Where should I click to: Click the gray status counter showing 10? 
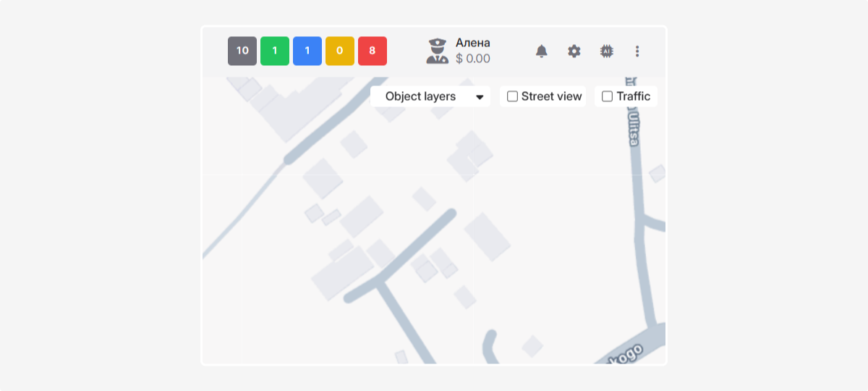coord(242,51)
